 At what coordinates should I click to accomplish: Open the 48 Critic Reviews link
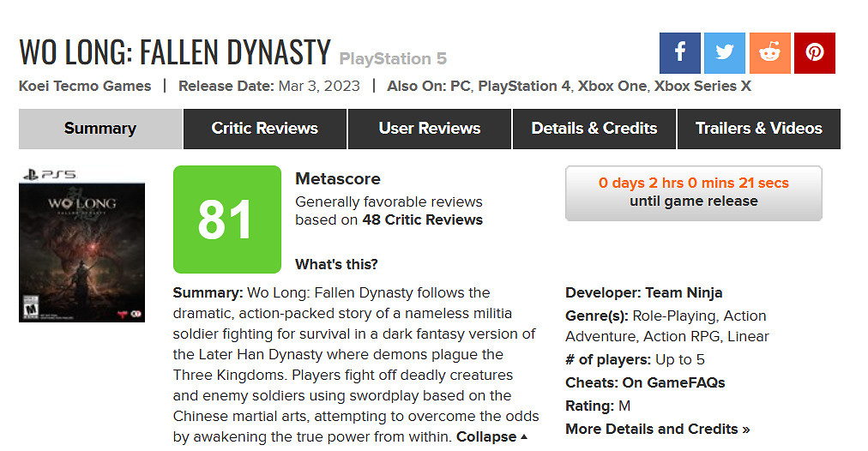(422, 219)
